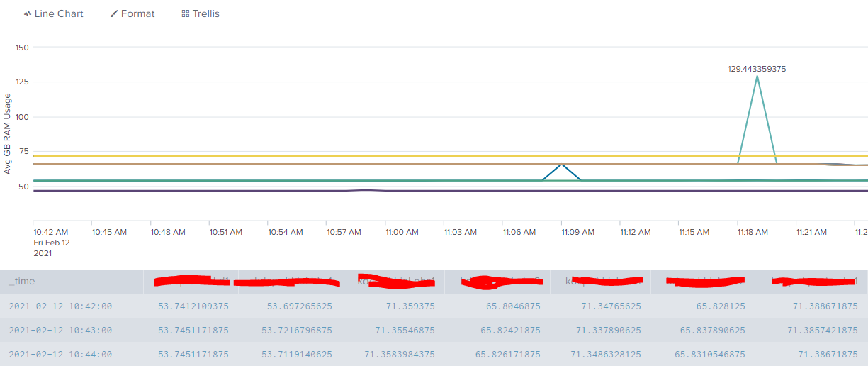Open the Trellis layout menu
This screenshot has width=868, height=366.
click(x=201, y=13)
